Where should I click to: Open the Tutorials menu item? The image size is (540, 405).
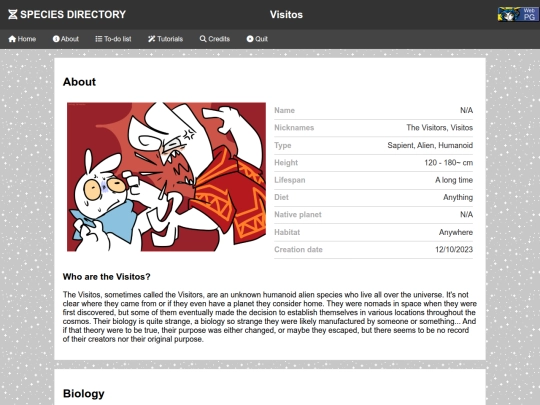[x=166, y=39]
